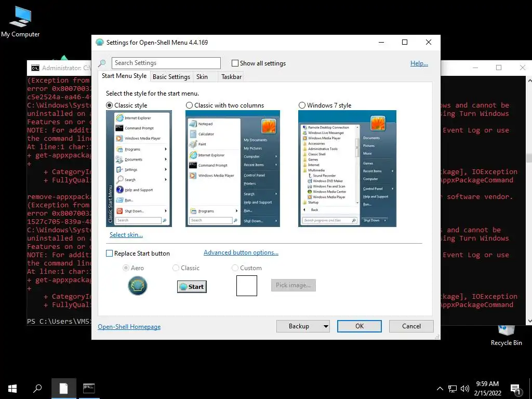Click the taskbar search magnifier
Screen dimensions: 532x399
[37, 389]
